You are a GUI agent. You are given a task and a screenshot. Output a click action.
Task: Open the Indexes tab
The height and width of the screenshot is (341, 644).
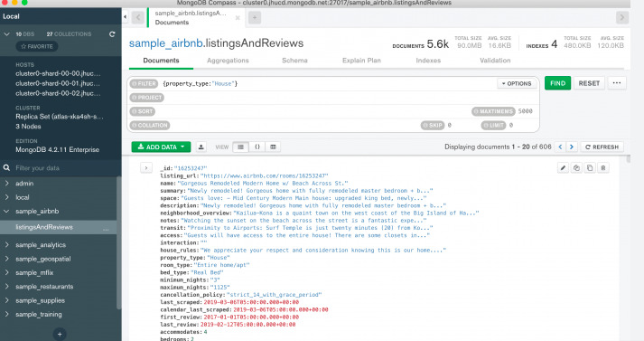428,61
